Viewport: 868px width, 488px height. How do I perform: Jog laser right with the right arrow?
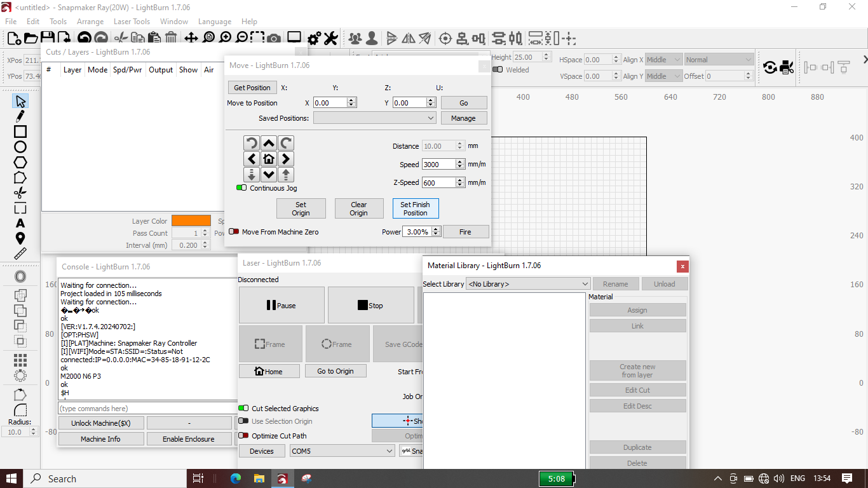coord(286,159)
